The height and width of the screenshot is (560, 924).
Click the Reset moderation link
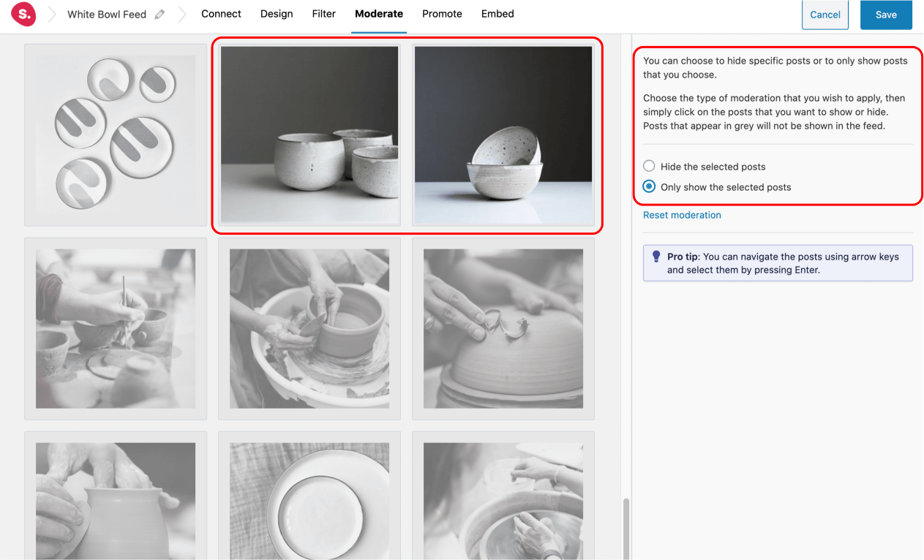tap(682, 215)
